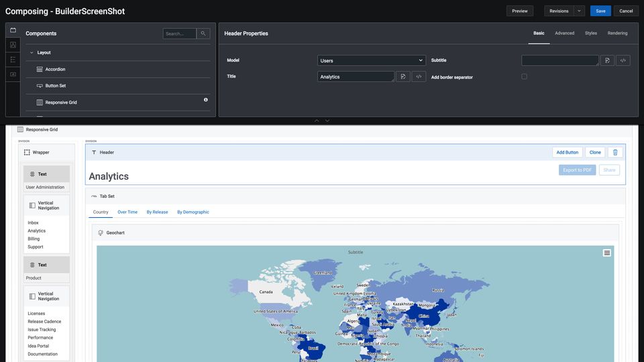This screenshot has width=644, height=362.
Task: Click the code icon next to Title field
Action: click(x=419, y=76)
